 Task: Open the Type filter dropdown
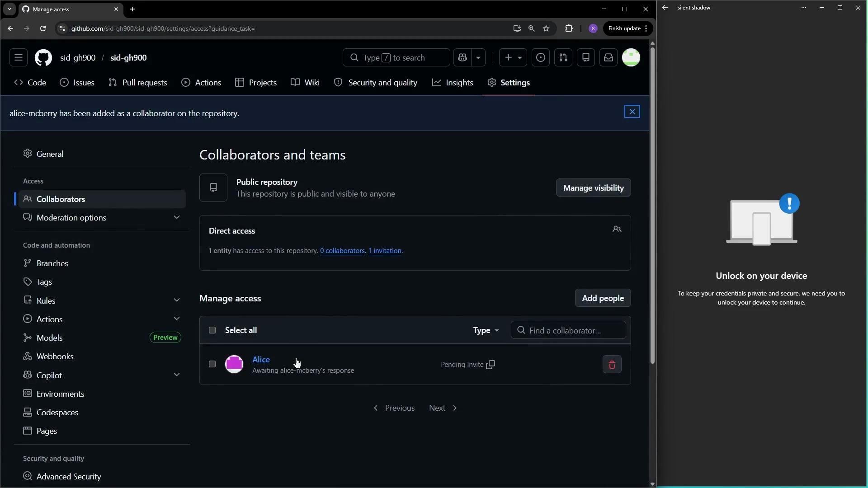486,330
